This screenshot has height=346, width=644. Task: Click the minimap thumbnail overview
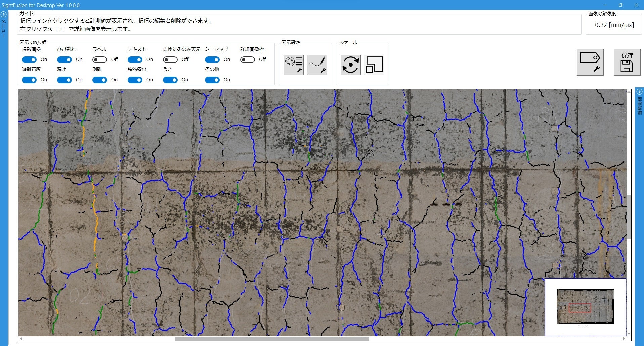(585, 307)
